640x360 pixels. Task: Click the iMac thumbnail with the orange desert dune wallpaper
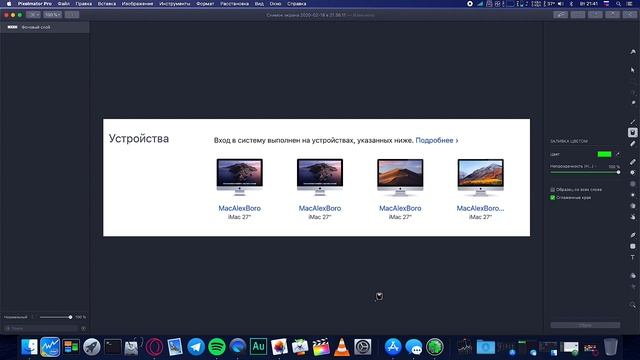(x=400, y=178)
